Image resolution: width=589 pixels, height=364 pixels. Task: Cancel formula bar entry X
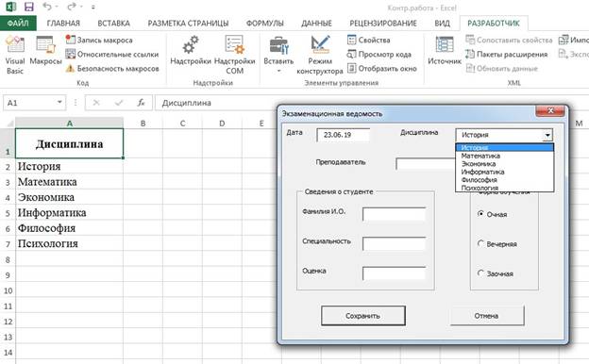96,103
